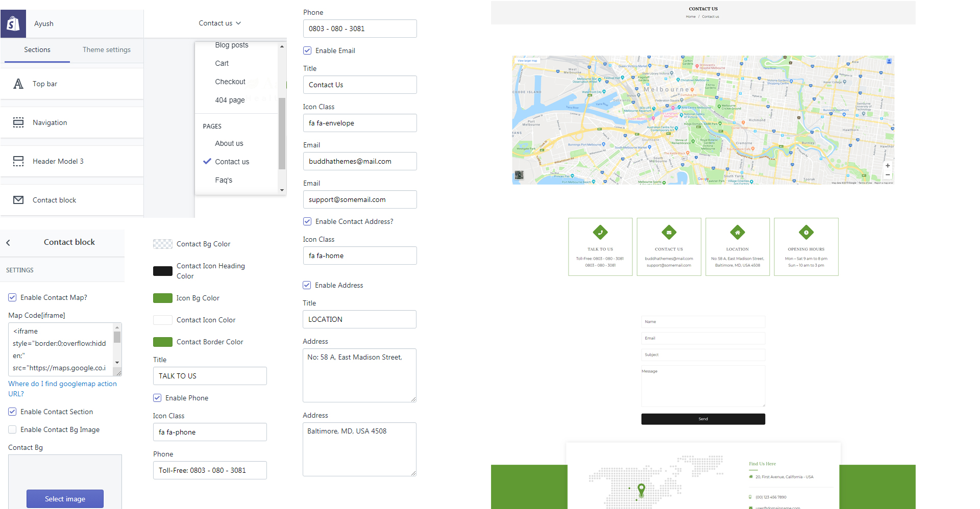
Task: Change the Icon Bg Color swatch
Action: 162,298
